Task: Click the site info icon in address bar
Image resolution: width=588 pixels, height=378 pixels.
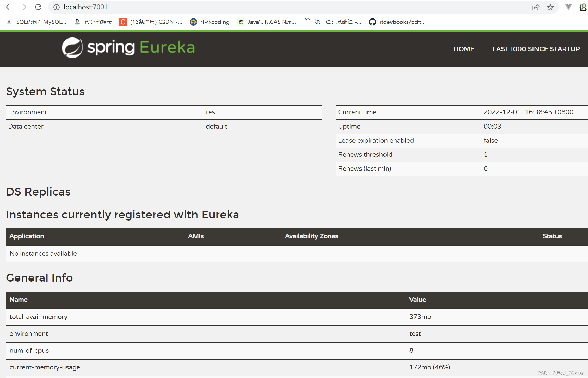Action: pyautogui.click(x=56, y=7)
